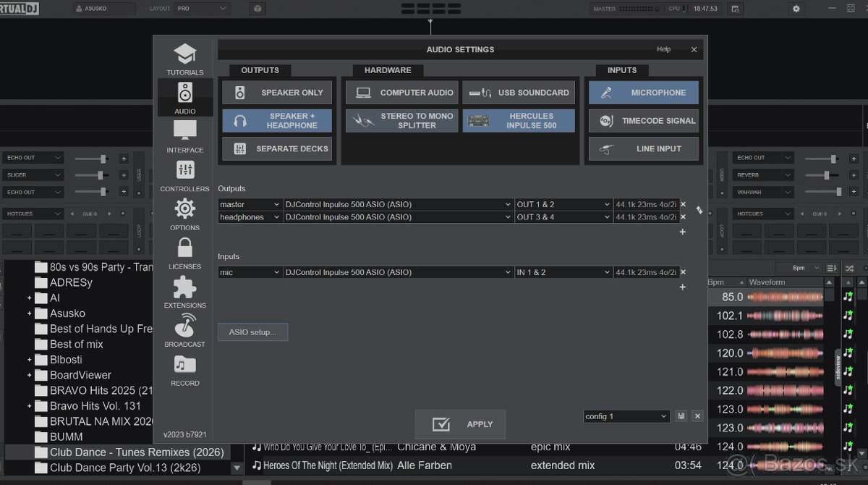Open the headphones output type dropdown

coord(250,216)
